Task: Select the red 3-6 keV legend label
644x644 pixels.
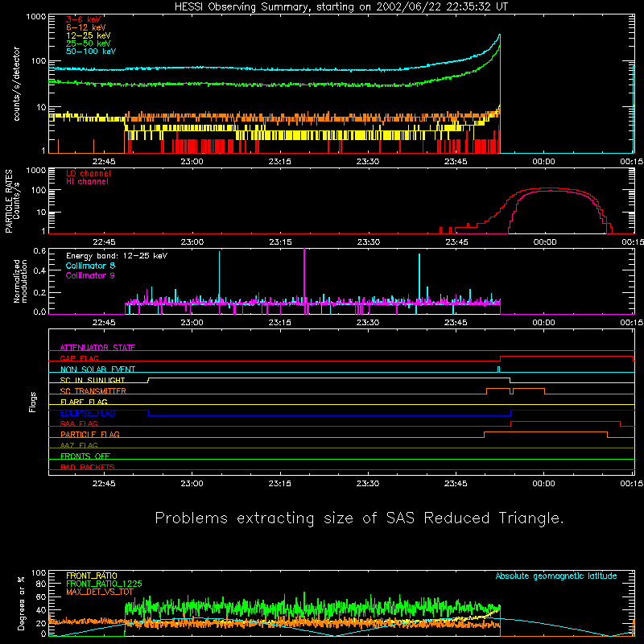Action: pos(84,19)
